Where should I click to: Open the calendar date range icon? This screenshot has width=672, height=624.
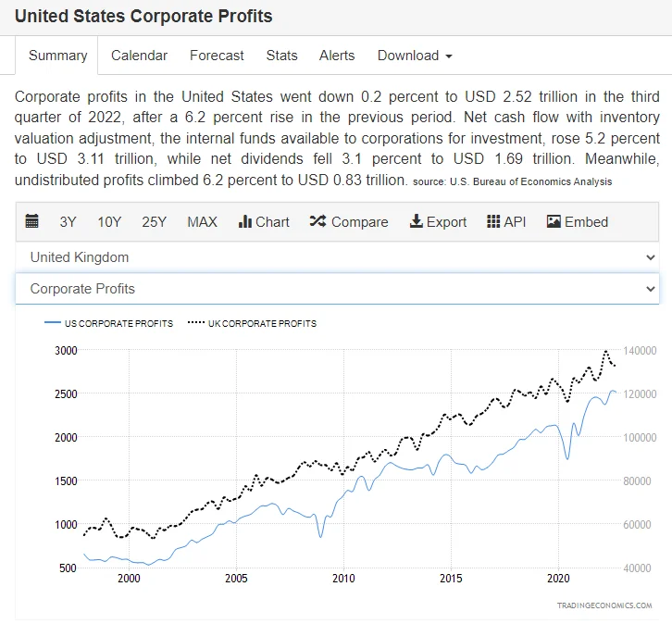(32, 222)
